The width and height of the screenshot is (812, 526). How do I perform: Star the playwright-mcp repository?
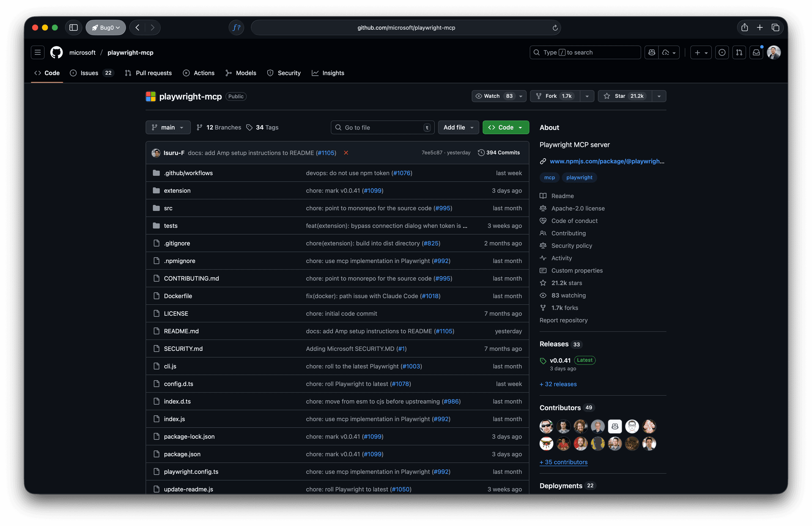pyautogui.click(x=625, y=96)
